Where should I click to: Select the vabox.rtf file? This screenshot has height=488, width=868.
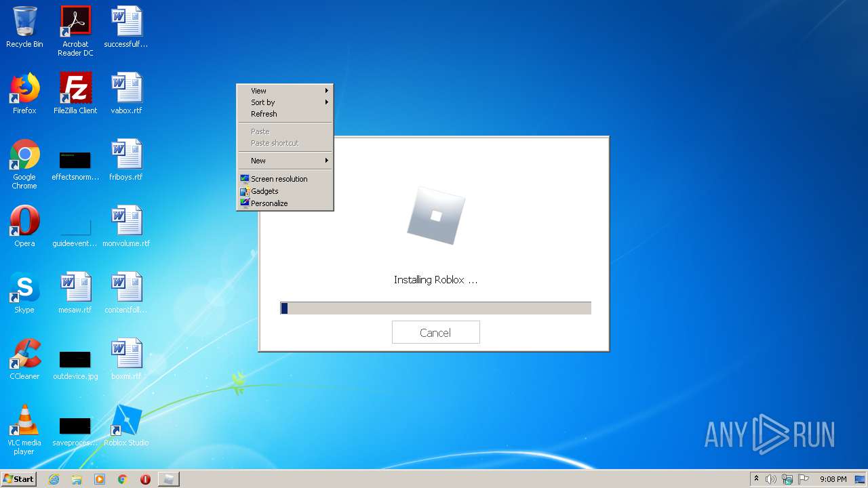click(126, 94)
